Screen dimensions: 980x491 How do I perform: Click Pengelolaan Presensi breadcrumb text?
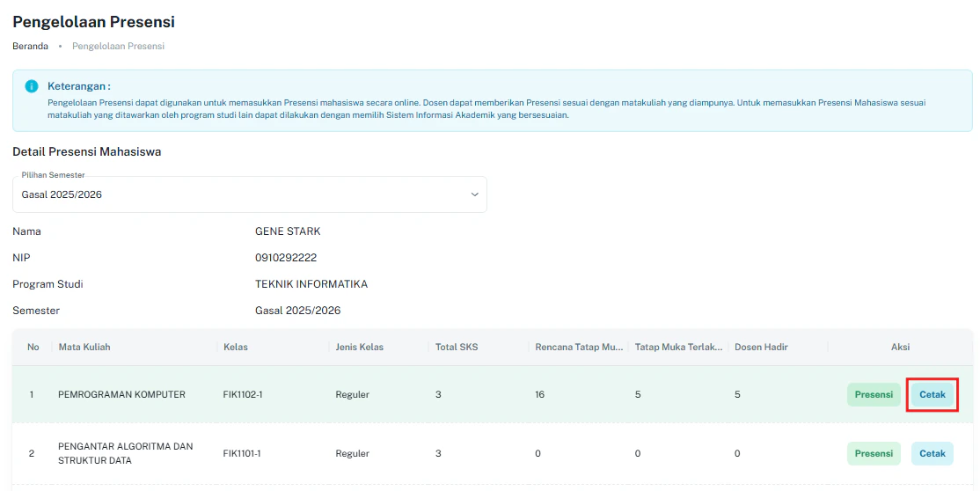(118, 47)
